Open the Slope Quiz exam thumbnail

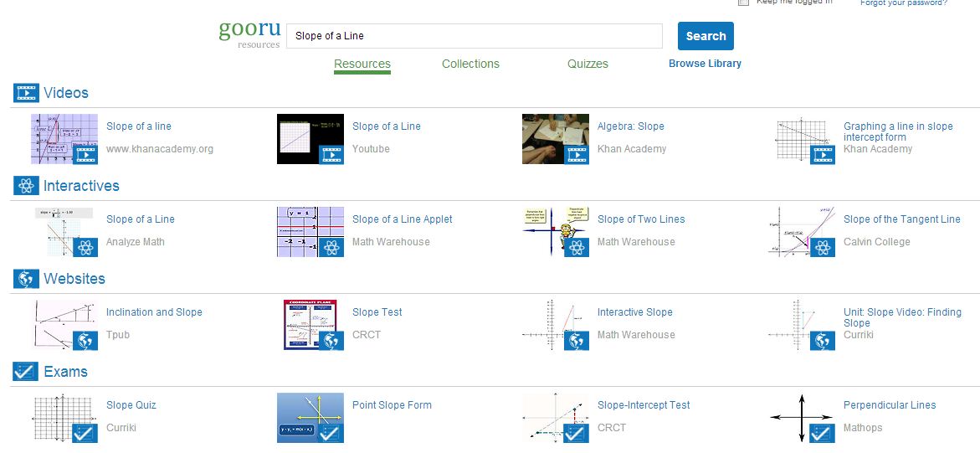64,417
